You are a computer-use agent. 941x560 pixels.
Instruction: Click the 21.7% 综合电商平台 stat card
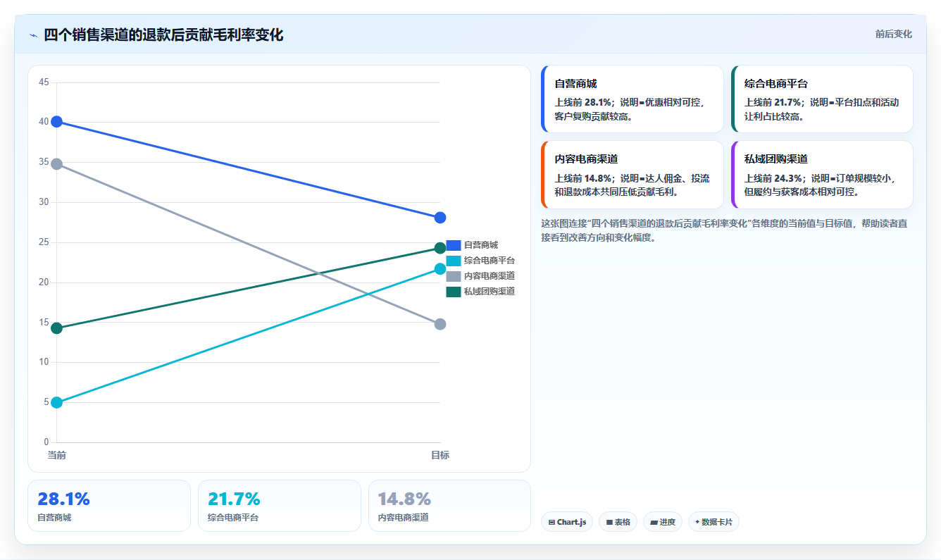tap(280, 506)
